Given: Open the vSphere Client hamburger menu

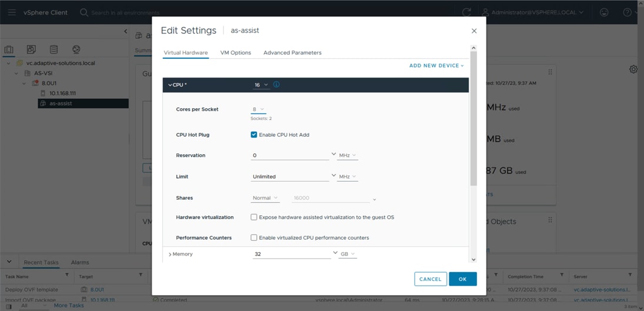Looking at the screenshot, I should 12,12.
